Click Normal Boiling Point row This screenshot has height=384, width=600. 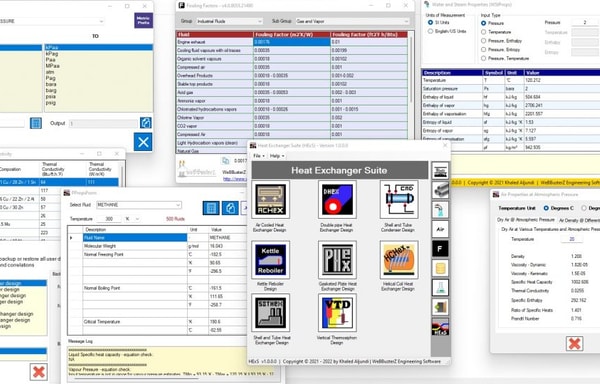tap(158, 288)
